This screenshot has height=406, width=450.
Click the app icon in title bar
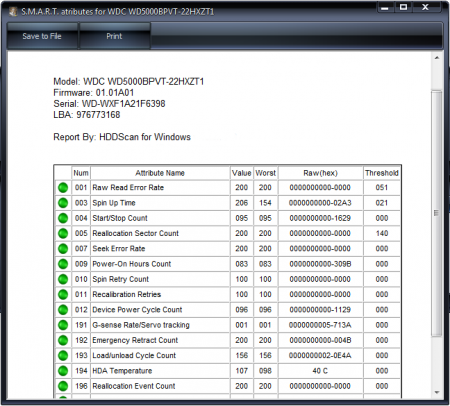point(13,12)
